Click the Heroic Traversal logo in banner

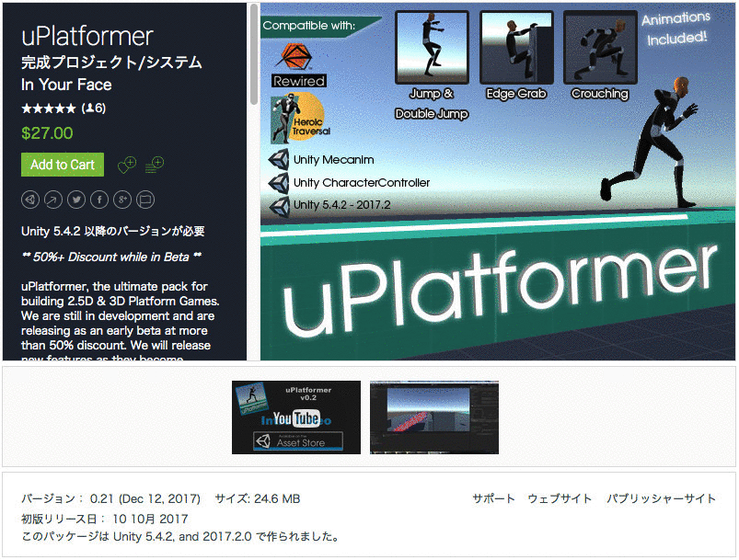click(301, 119)
